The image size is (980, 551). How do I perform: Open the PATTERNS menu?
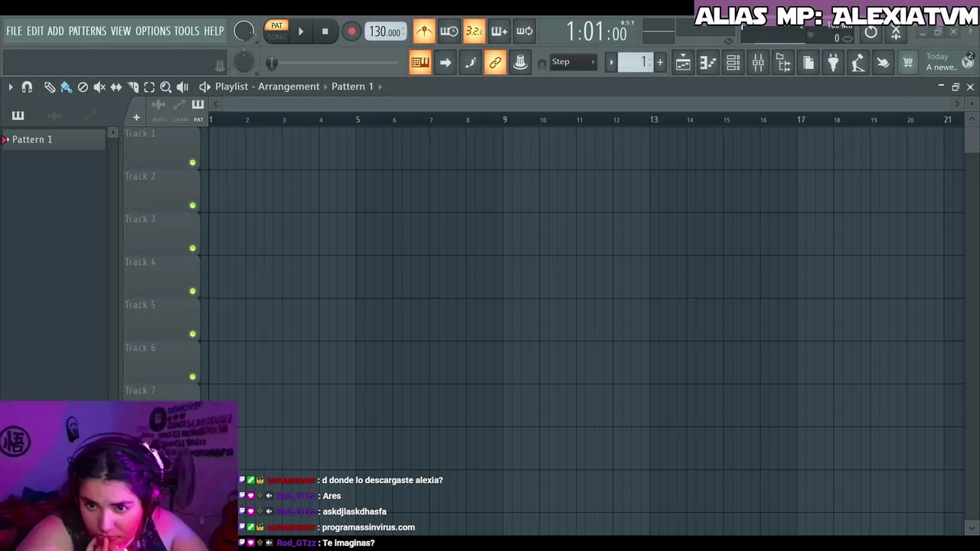tap(87, 31)
